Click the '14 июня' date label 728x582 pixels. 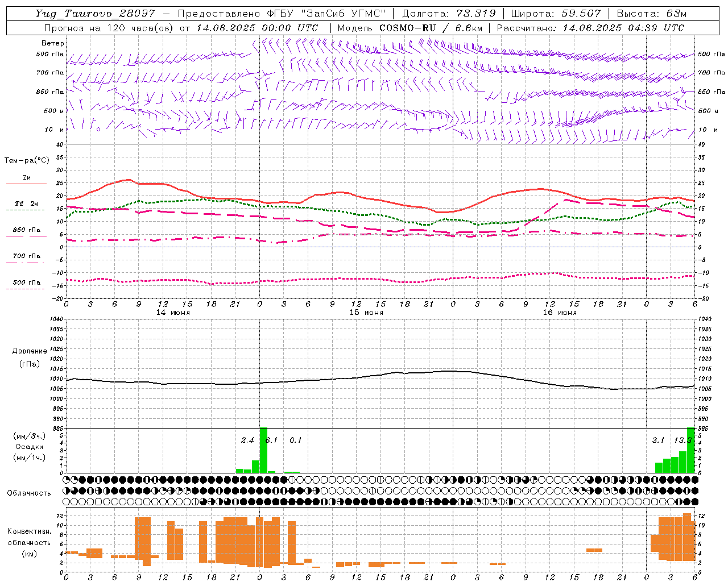[x=173, y=313]
